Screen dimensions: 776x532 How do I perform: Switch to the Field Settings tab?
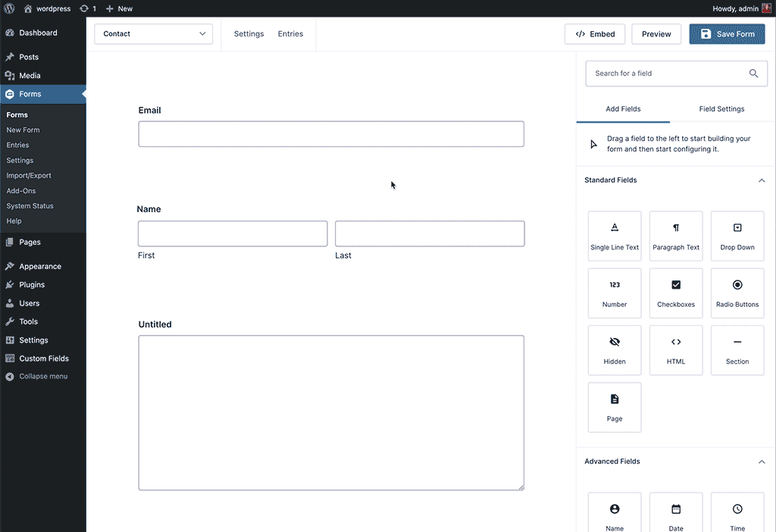tap(721, 108)
